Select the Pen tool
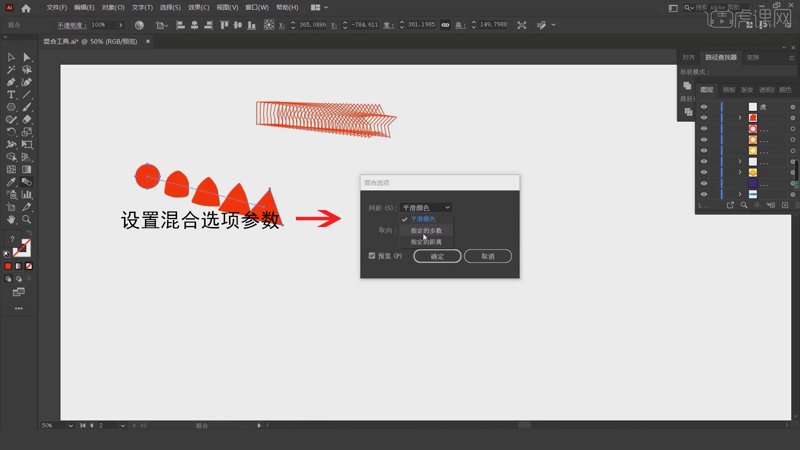The height and width of the screenshot is (450, 800). (11, 82)
